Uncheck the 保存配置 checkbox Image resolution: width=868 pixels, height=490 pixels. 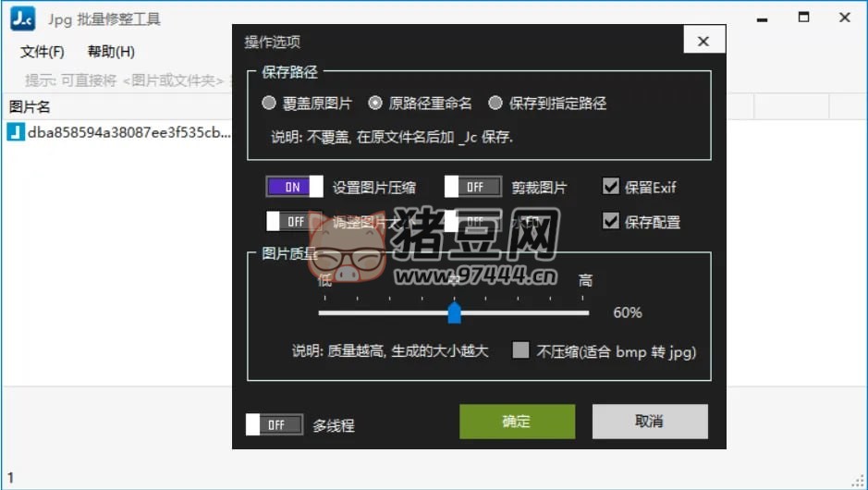(x=610, y=222)
